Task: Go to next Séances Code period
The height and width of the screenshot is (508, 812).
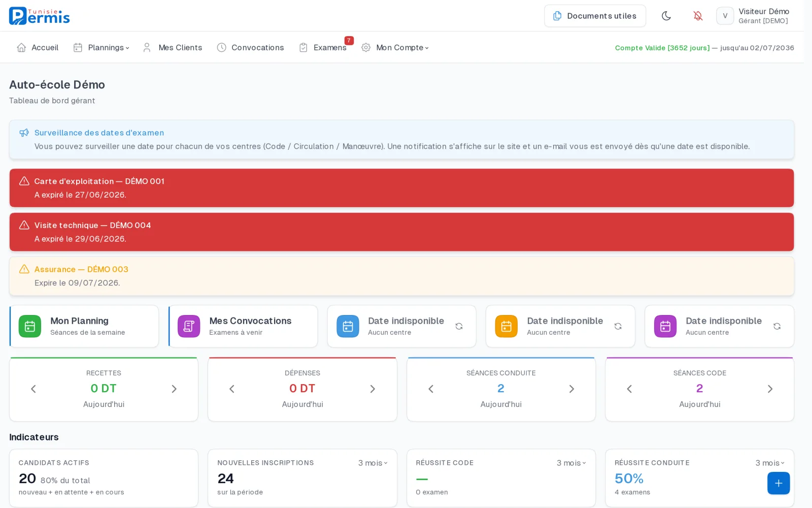Action: (x=770, y=389)
